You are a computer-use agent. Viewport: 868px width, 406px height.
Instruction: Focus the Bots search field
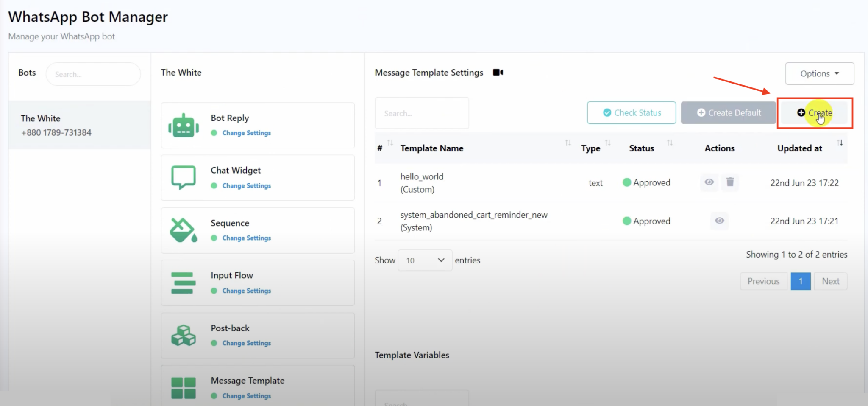tap(93, 74)
